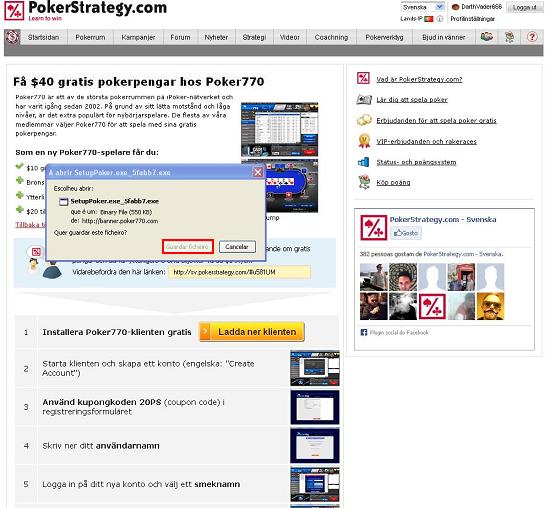This screenshot has height=508, width=555.
Task: Open the Pokerverktyg menu item
Action: pos(384,37)
